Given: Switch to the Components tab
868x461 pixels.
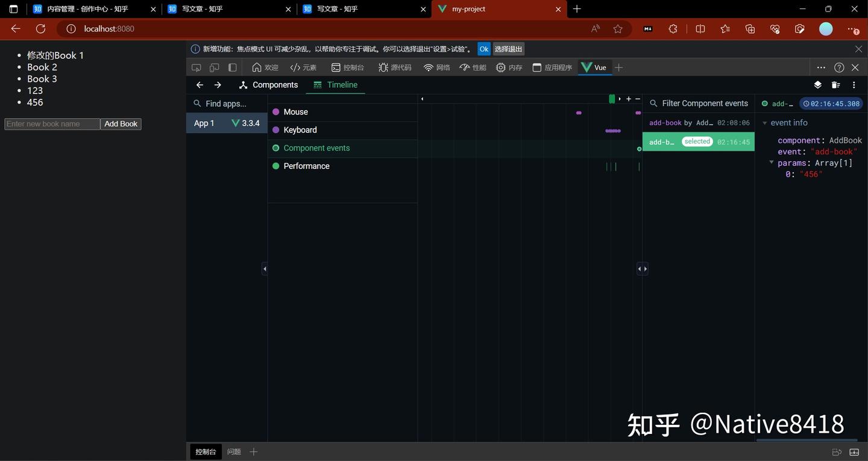Looking at the screenshot, I should point(275,85).
